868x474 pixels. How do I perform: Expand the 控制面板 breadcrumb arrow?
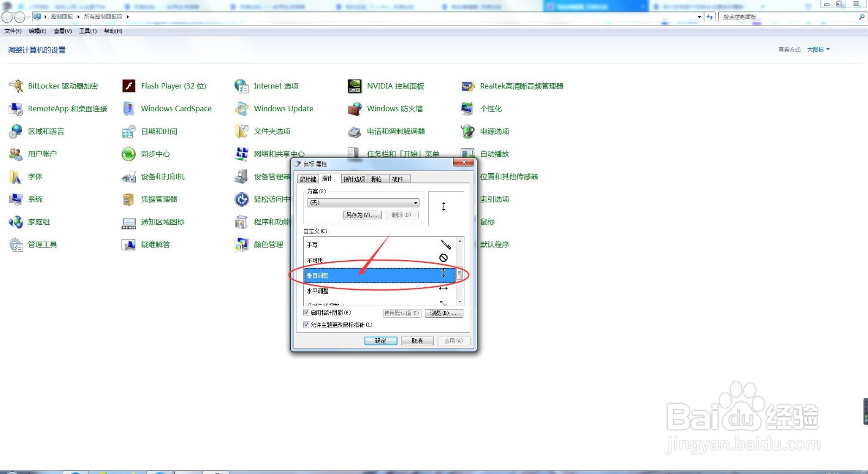click(x=79, y=17)
